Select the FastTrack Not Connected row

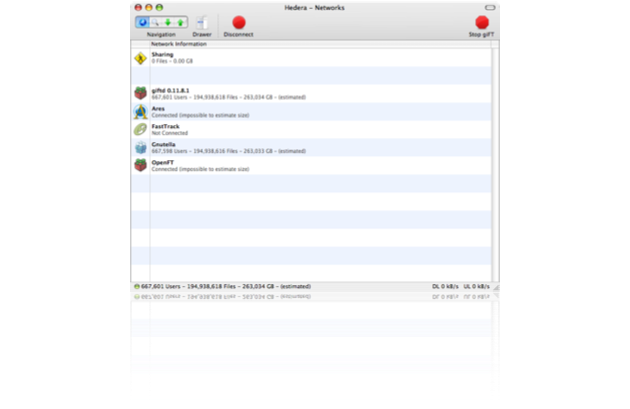(300, 129)
